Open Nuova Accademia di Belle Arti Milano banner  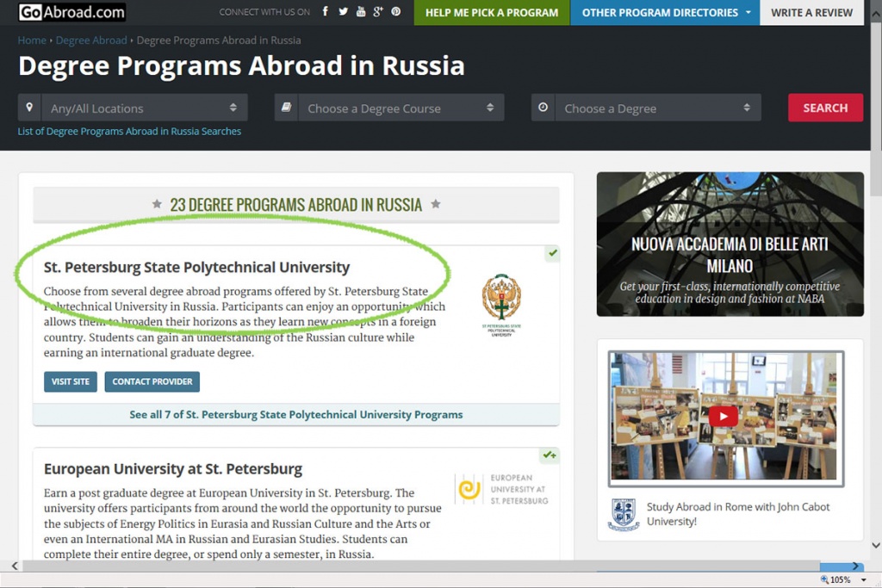point(730,244)
